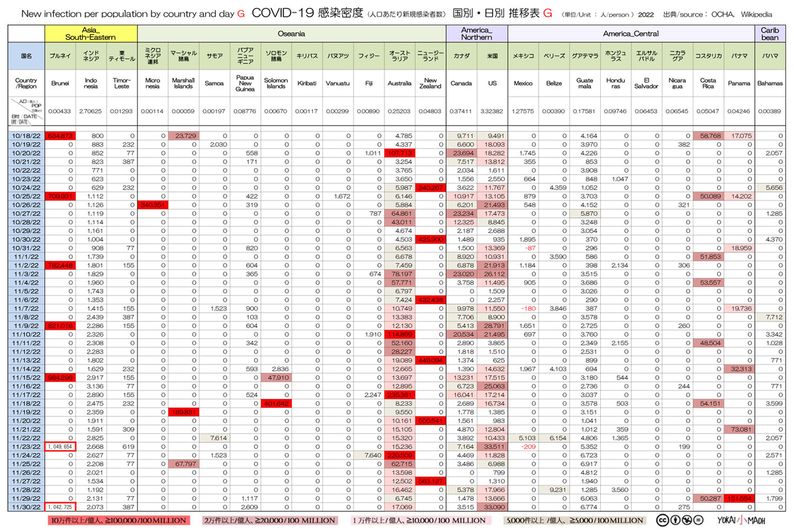
Task: Click the beige ≥5,000/100 MILLION legend swatch
Action: click(574, 520)
